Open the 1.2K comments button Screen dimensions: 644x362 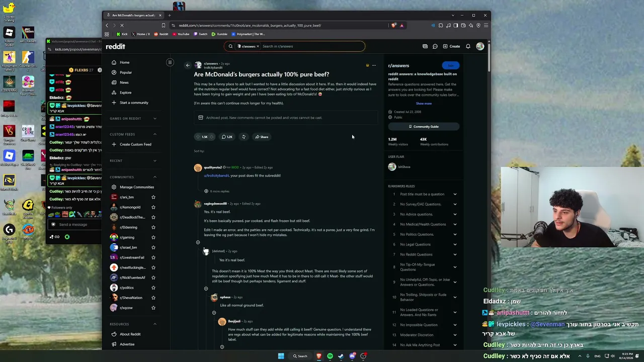(227, 137)
